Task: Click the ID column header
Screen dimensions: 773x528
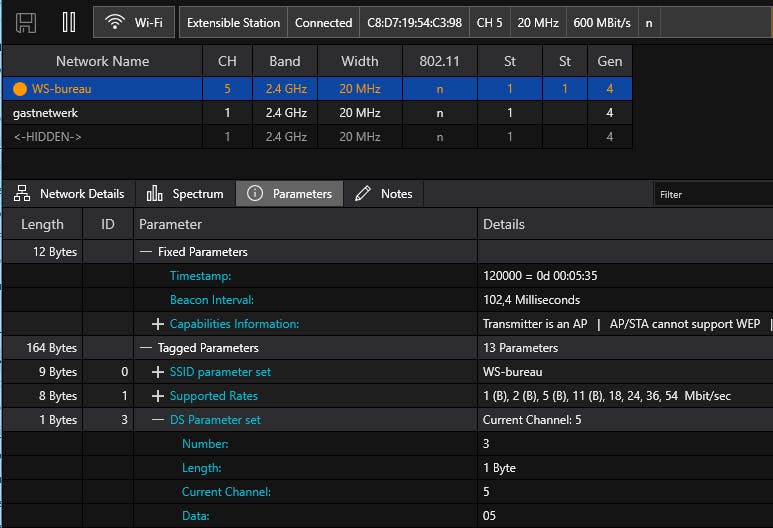Action: (107, 224)
